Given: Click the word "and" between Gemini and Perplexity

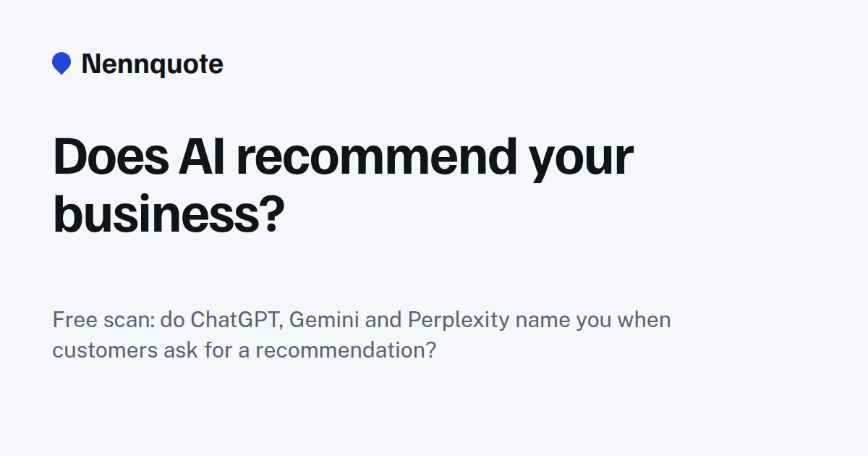Looking at the screenshot, I should (383, 320).
